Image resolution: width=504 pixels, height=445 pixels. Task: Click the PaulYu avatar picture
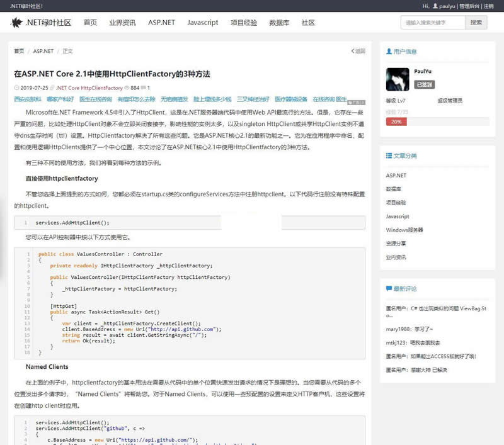397,80
